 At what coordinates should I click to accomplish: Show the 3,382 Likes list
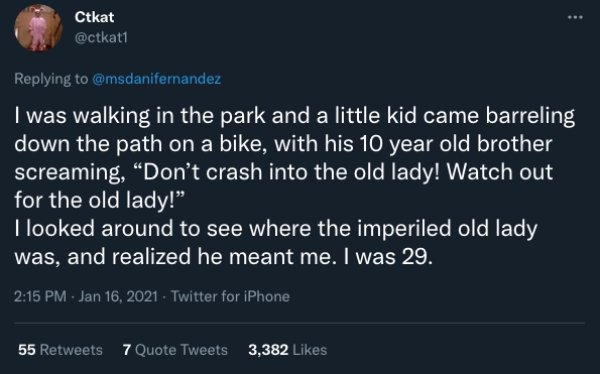(x=287, y=350)
